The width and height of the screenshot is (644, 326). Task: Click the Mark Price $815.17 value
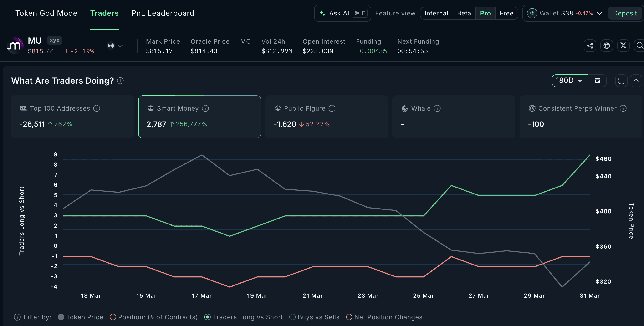pos(159,51)
